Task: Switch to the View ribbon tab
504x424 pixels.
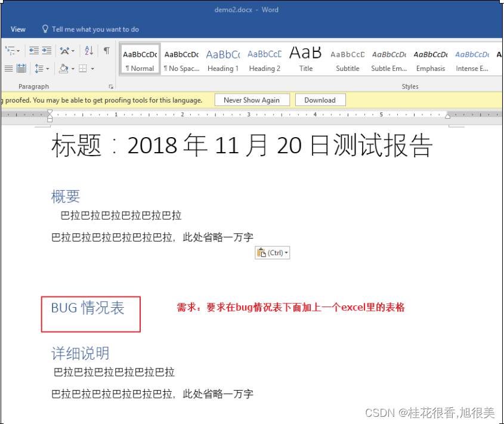Action: pyautogui.click(x=18, y=29)
